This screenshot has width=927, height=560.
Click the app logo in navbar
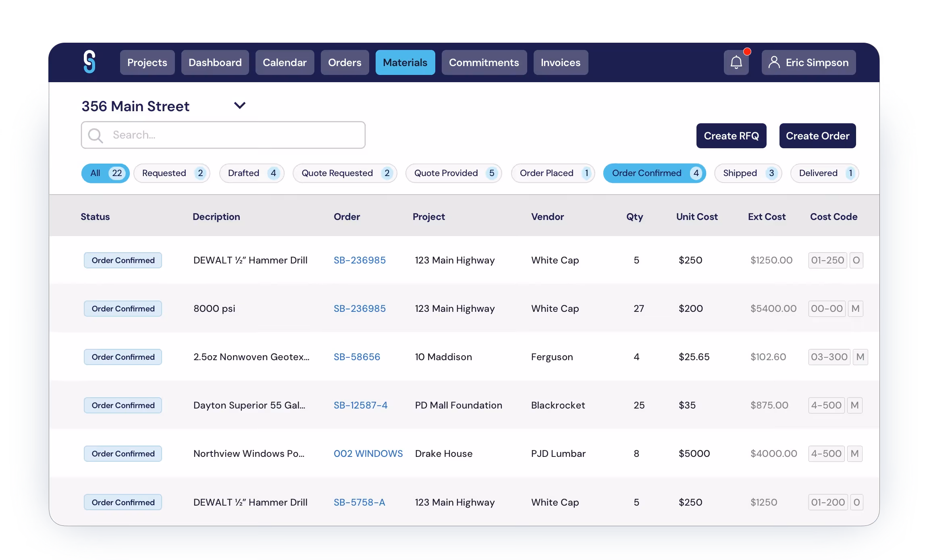click(x=89, y=62)
